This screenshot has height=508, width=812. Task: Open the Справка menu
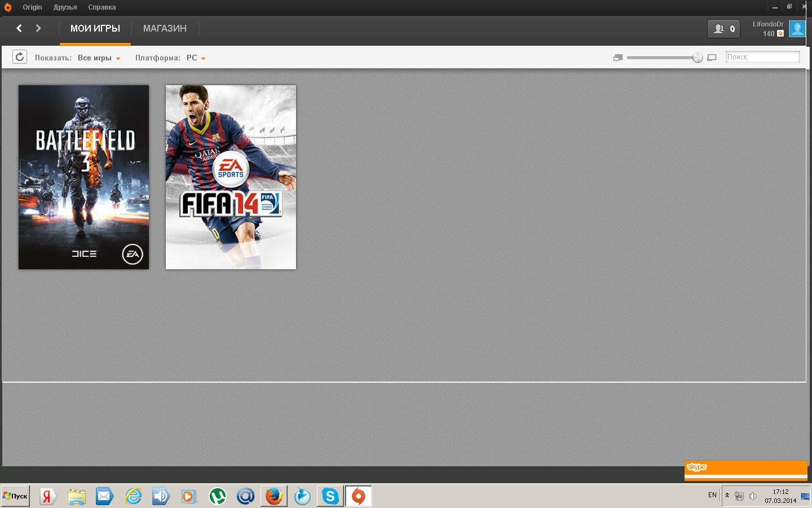pyautogui.click(x=102, y=7)
